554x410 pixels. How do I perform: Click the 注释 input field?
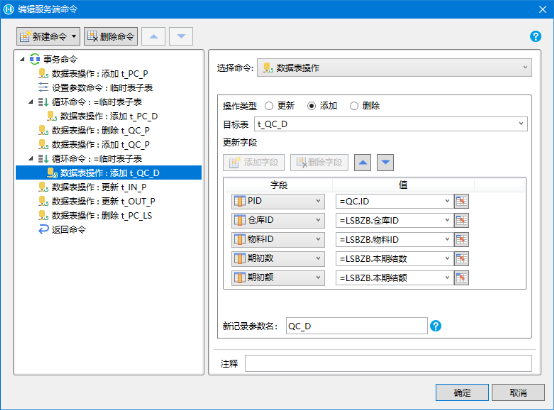[388, 363]
